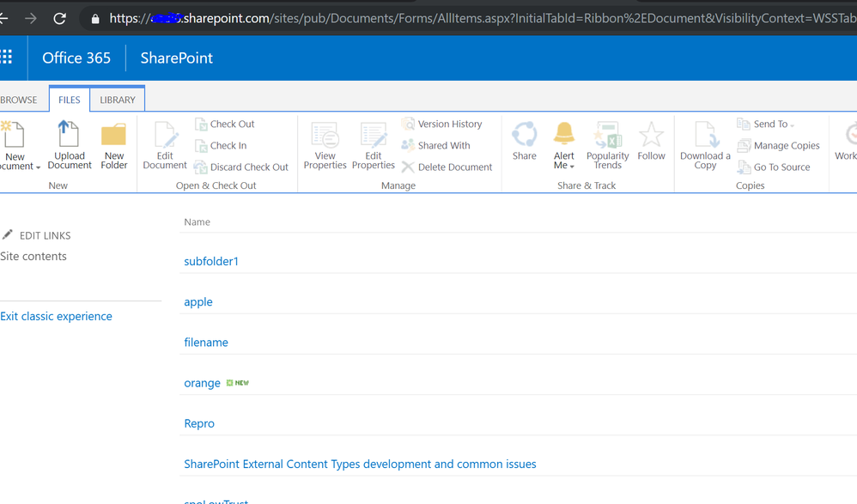Viewport: 857px width, 504px height.
Task: Click the Follow star icon
Action: (651, 135)
